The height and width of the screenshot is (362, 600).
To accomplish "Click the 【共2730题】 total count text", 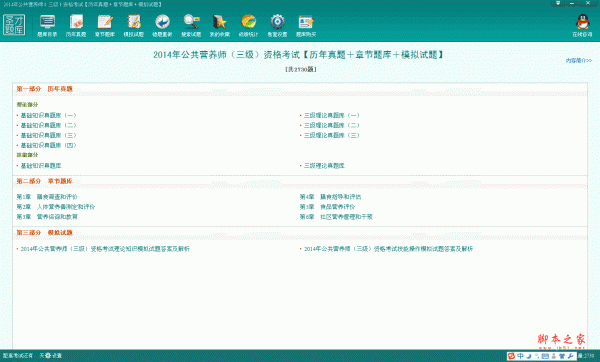I will pos(301,70).
